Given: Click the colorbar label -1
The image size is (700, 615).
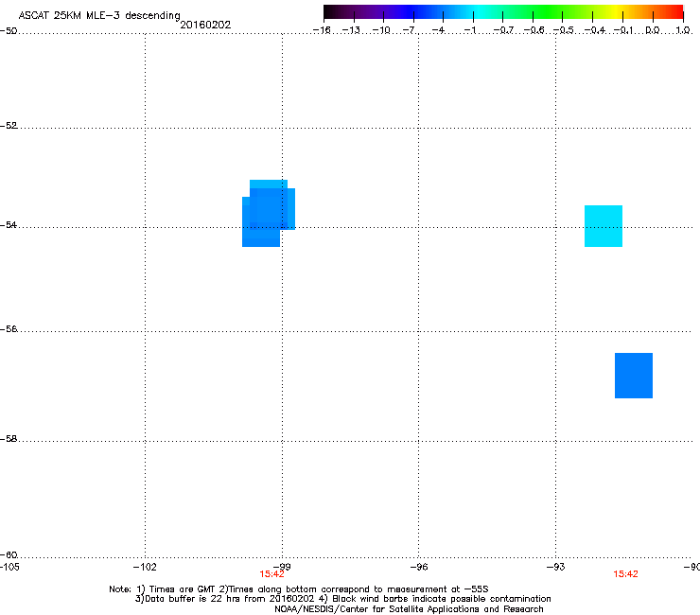Looking at the screenshot, I should [x=469, y=30].
